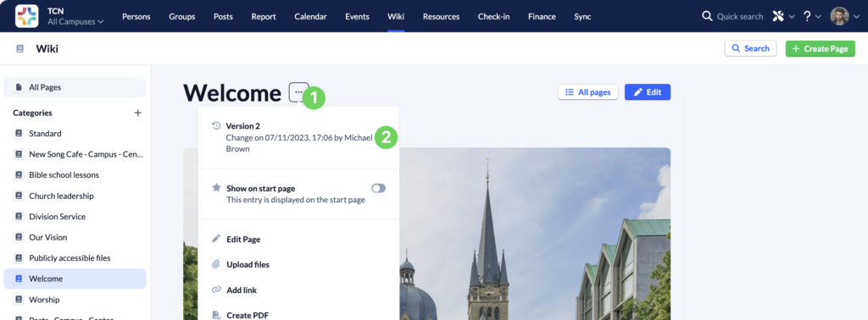The width and height of the screenshot is (868, 320).
Task: Click the chain link icon
Action: pyautogui.click(x=216, y=290)
